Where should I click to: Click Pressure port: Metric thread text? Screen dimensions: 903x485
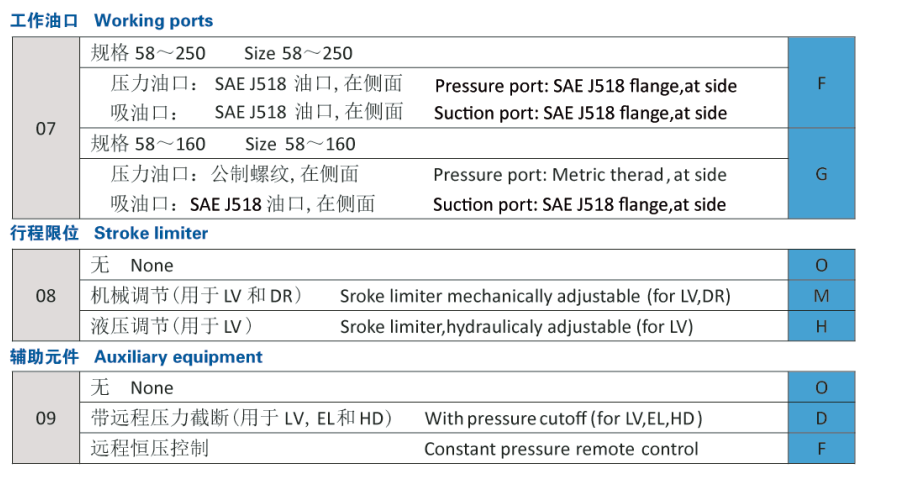tap(580, 175)
